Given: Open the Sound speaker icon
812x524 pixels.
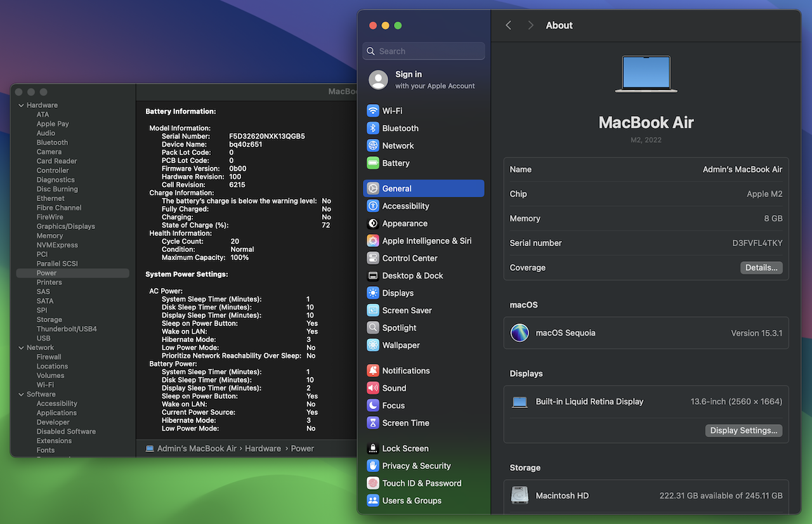Looking at the screenshot, I should [373, 388].
